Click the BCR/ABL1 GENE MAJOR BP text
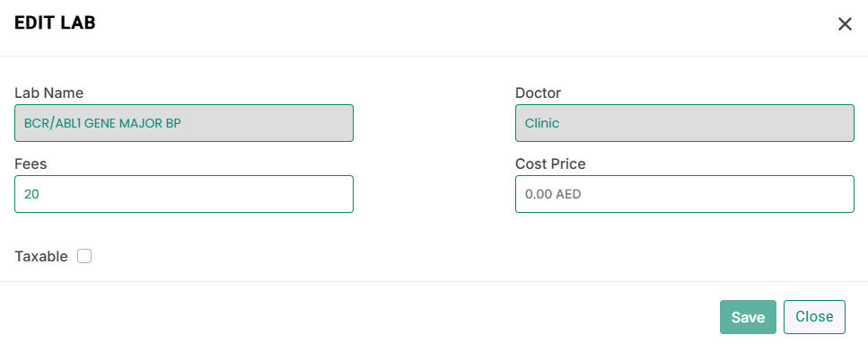The height and width of the screenshot is (344, 868). (102, 123)
